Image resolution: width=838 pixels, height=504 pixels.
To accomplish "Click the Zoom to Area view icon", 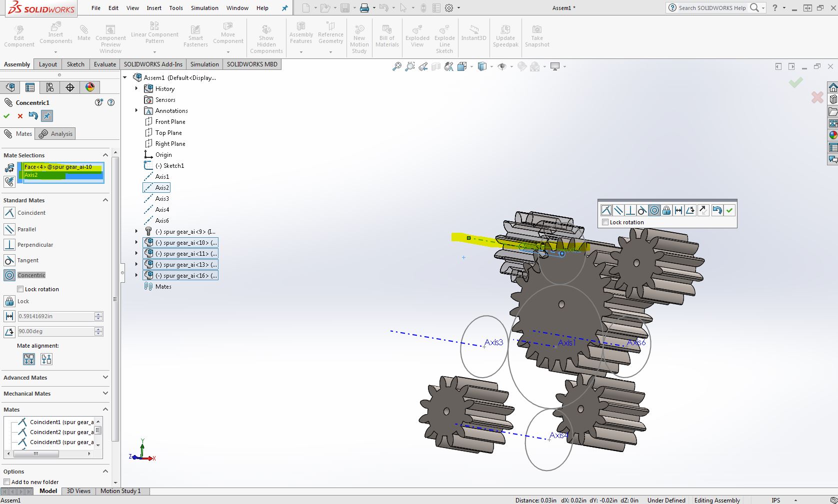I will pos(410,66).
